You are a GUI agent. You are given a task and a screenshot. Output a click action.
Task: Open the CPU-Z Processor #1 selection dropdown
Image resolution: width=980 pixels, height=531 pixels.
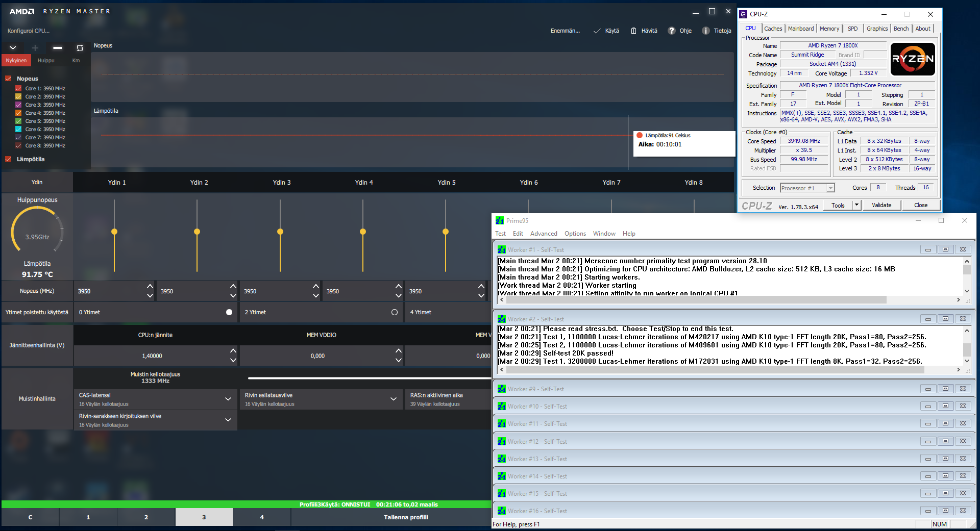click(x=807, y=188)
